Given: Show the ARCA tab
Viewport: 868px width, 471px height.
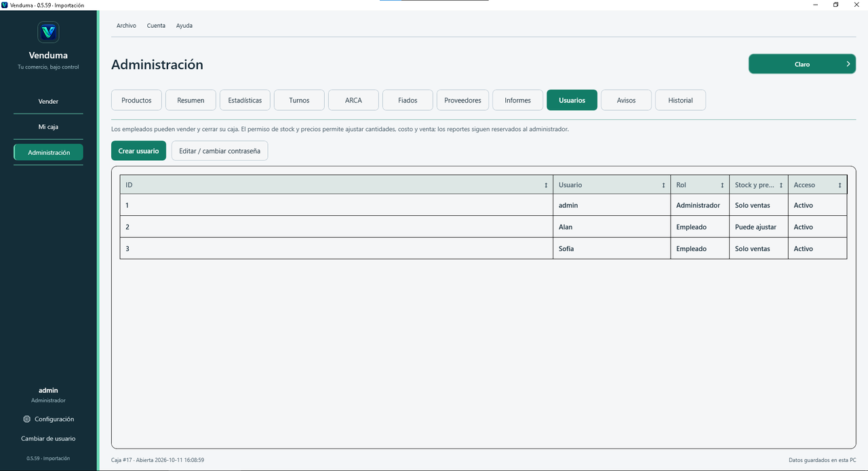Looking at the screenshot, I should (353, 100).
